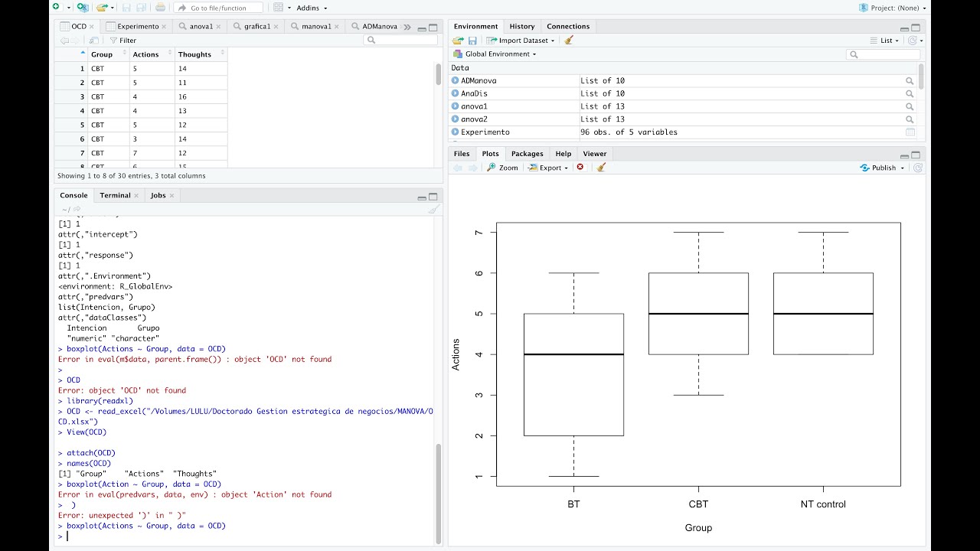Click the plot Zoom button
The height and width of the screenshot is (551, 980).
502,168
